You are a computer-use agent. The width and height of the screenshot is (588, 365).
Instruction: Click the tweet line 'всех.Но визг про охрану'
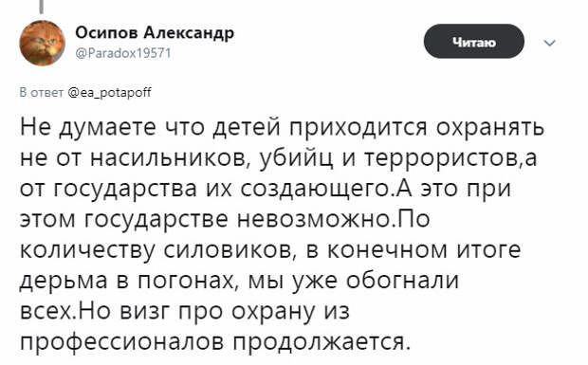[185, 311]
